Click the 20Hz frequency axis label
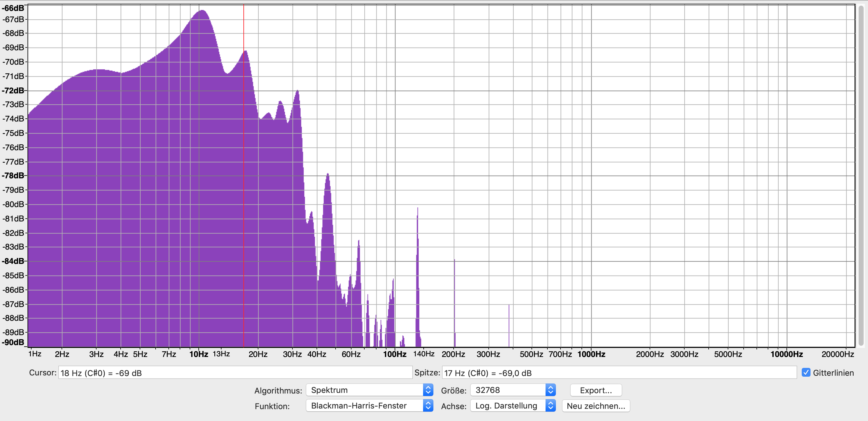The height and width of the screenshot is (421, 868). click(258, 354)
